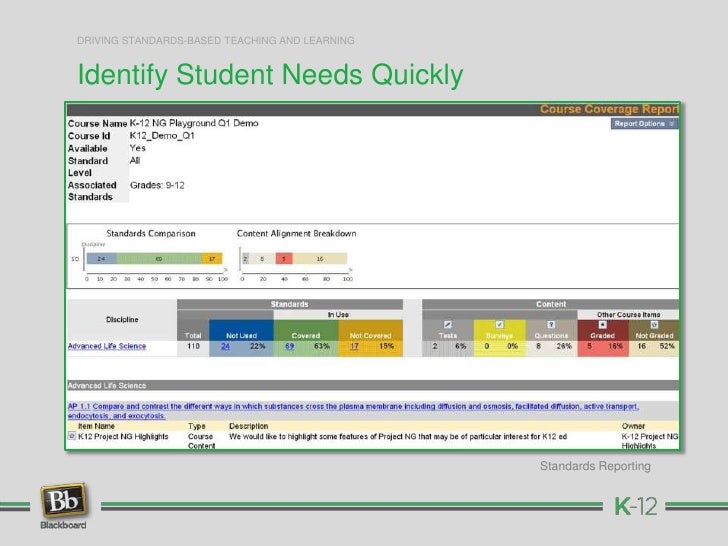Click the Questions percentage 26%
The image size is (728, 546).
tap(564, 346)
